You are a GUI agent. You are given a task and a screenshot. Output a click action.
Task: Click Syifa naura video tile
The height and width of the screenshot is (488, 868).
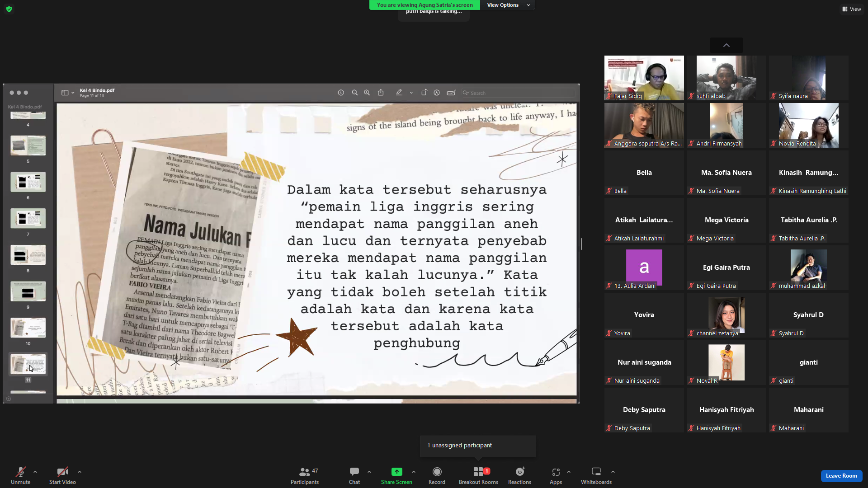click(x=809, y=78)
